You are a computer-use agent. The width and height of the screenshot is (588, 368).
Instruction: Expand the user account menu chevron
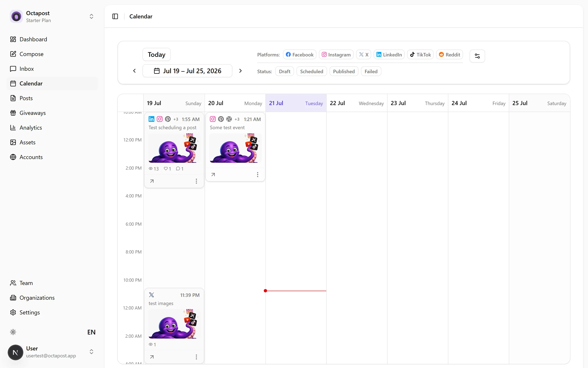(x=91, y=352)
